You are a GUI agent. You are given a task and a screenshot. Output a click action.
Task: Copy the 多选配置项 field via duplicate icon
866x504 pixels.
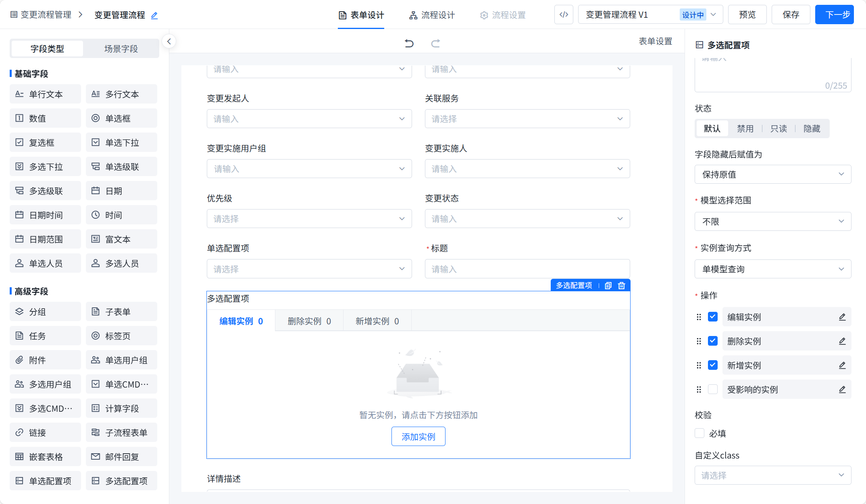click(x=608, y=286)
